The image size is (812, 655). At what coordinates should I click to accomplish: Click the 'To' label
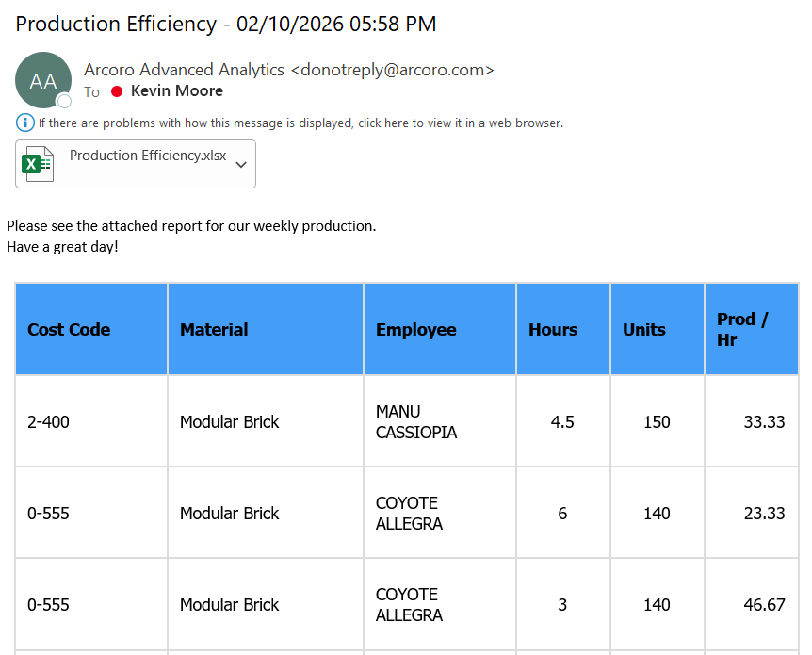[91, 92]
